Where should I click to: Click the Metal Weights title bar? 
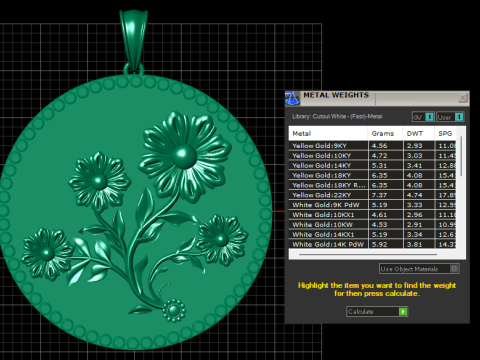377,98
